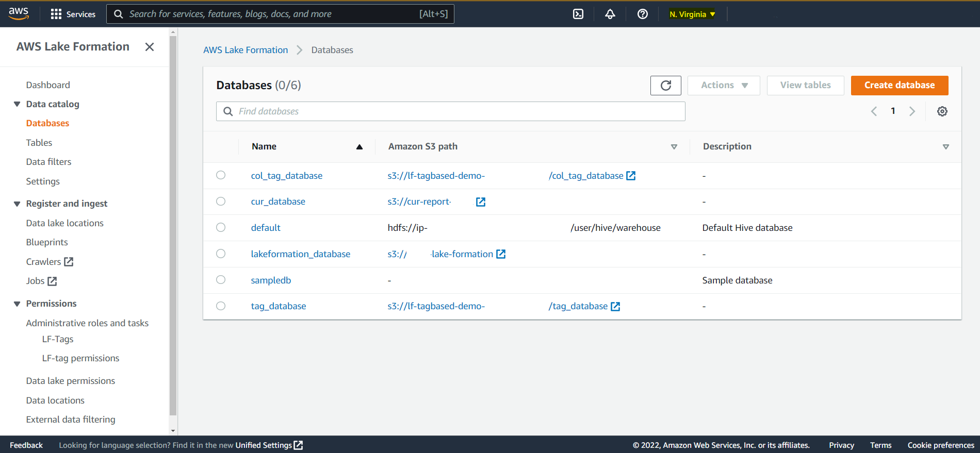Select the default database radio button

coord(221,227)
